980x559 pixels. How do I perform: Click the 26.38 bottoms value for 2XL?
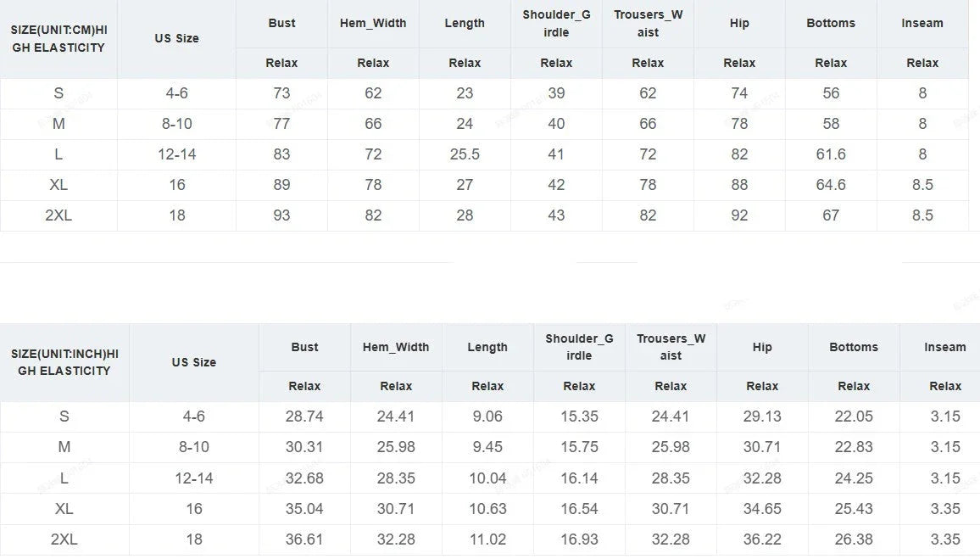click(854, 539)
